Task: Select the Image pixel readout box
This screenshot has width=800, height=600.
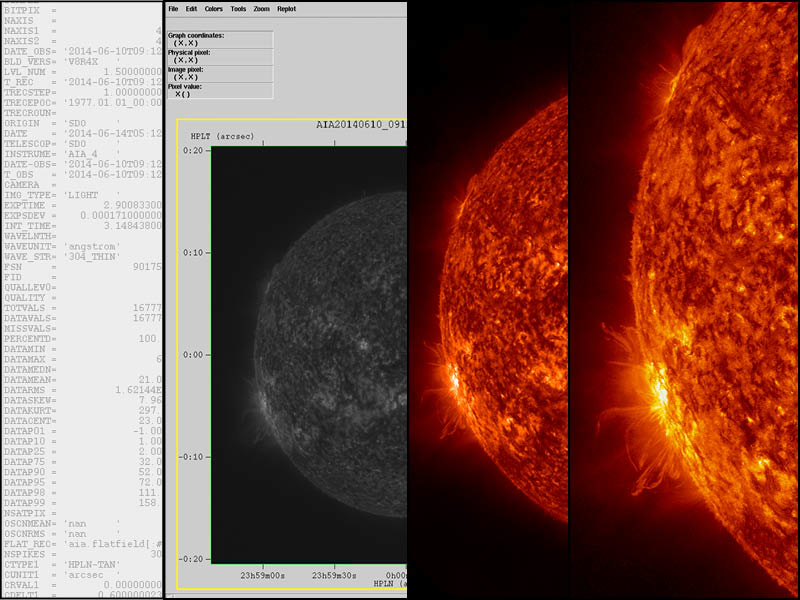Action: (x=220, y=73)
